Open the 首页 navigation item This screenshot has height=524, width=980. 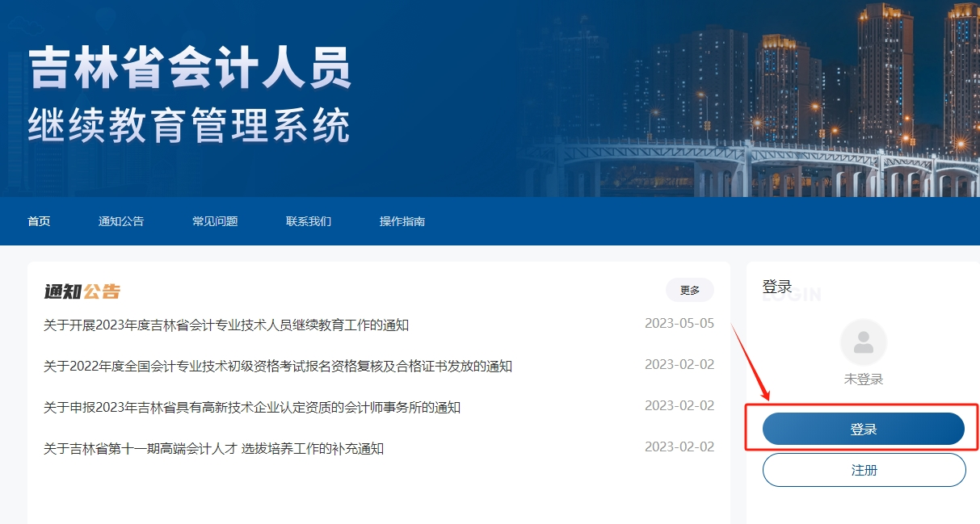point(38,221)
